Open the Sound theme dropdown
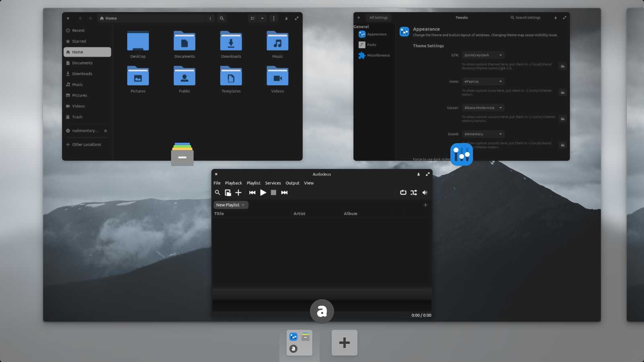Image resolution: width=644 pixels, height=362 pixels. pyautogui.click(x=483, y=134)
